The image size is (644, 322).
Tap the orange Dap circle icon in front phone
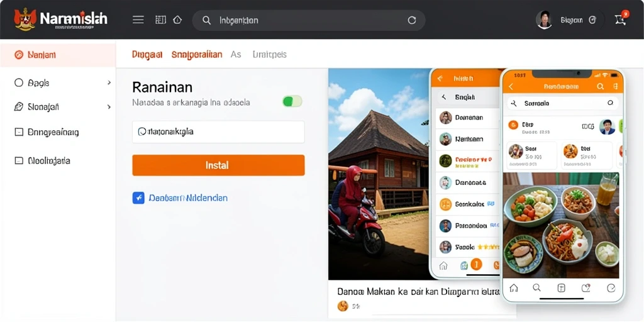point(513,125)
